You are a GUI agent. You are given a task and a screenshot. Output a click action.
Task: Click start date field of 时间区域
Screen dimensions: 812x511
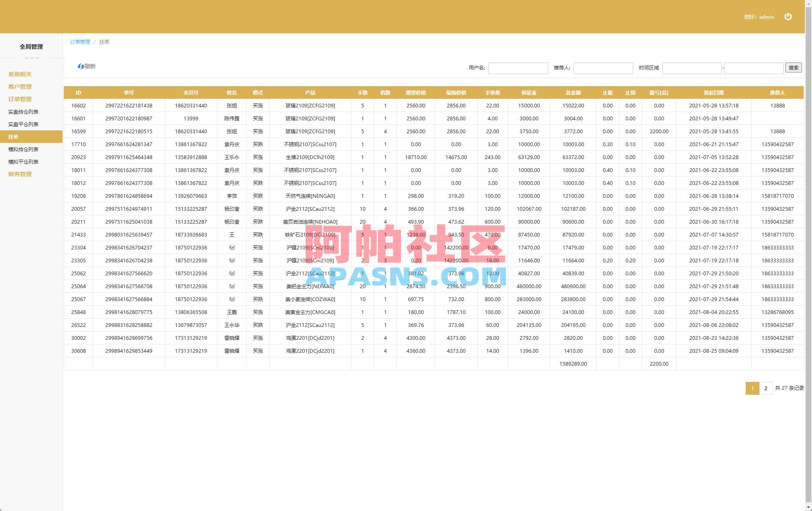pos(692,68)
